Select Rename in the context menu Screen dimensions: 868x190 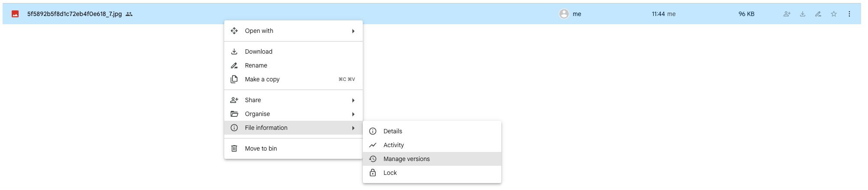294,65
